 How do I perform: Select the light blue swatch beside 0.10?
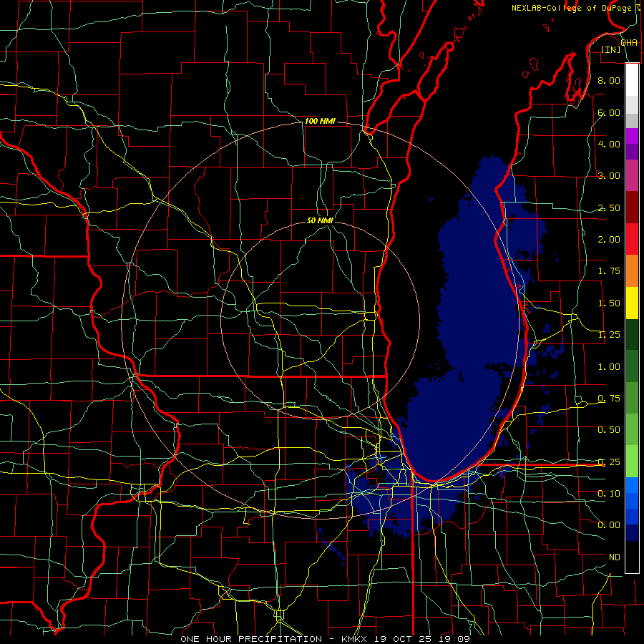pos(632,485)
